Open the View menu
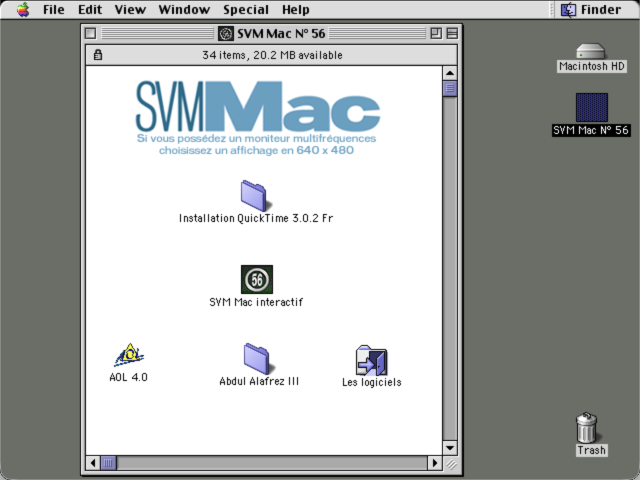640x480 pixels. pyautogui.click(x=130, y=9)
